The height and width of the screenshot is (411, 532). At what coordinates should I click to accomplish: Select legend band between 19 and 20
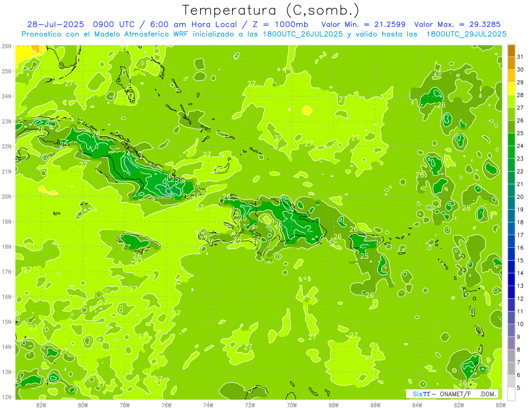511,203
